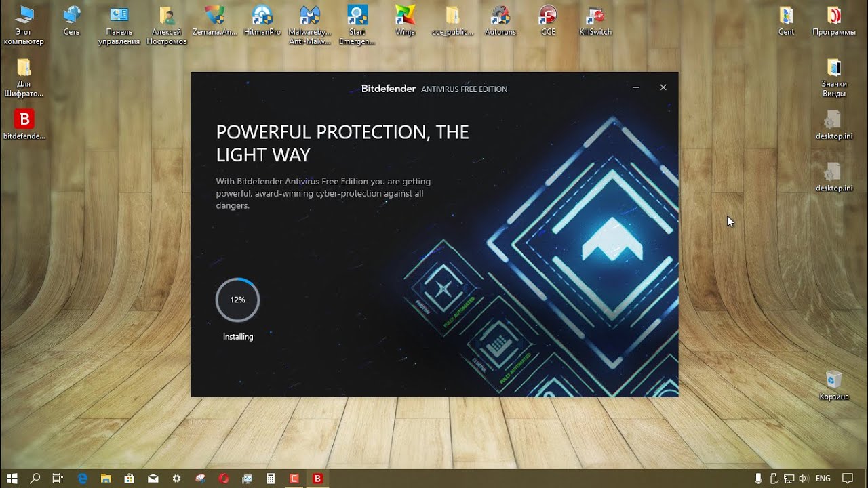Launch Autoruns from the desktop

click(500, 20)
